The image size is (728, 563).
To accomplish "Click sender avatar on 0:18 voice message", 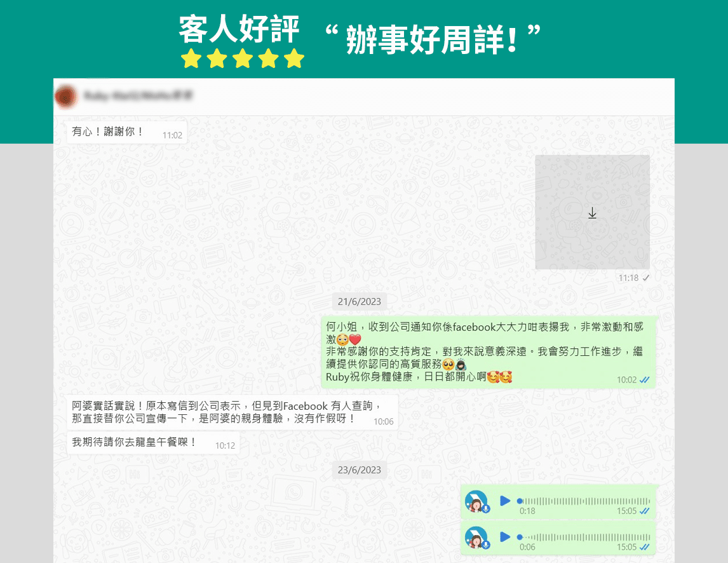I will 476,501.
